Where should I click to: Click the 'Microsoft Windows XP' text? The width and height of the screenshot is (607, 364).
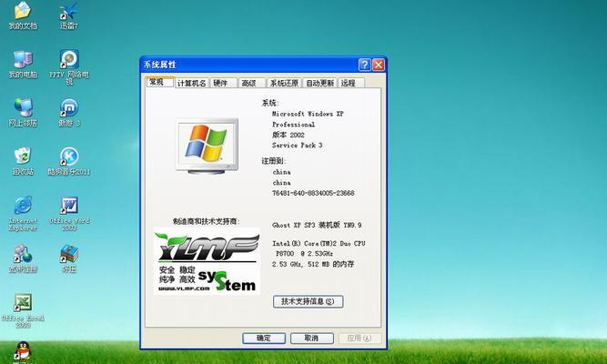pos(308,114)
